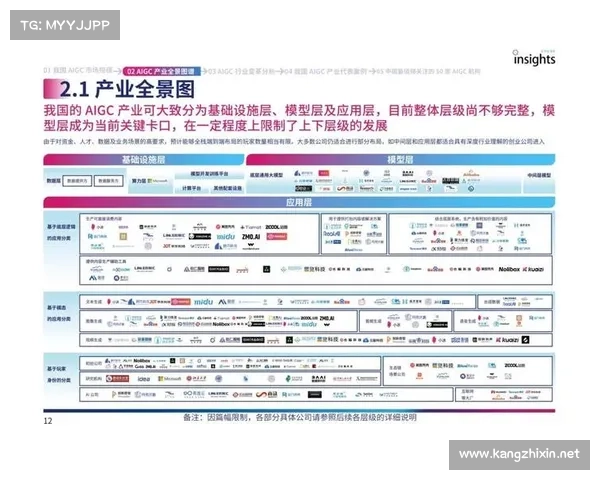The image size is (600, 480).
Task: Click the midu logo in 生产可直接消费内容 box
Action: [x=226, y=237]
